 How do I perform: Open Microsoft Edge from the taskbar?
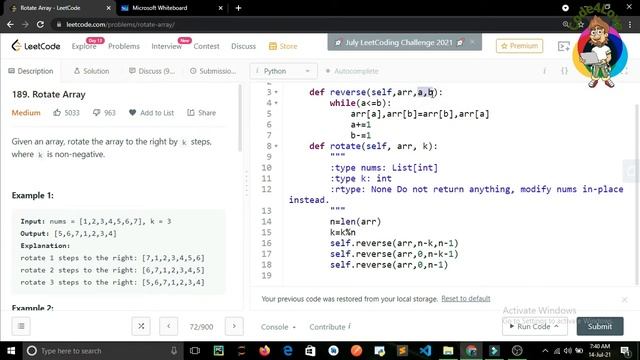point(288,351)
